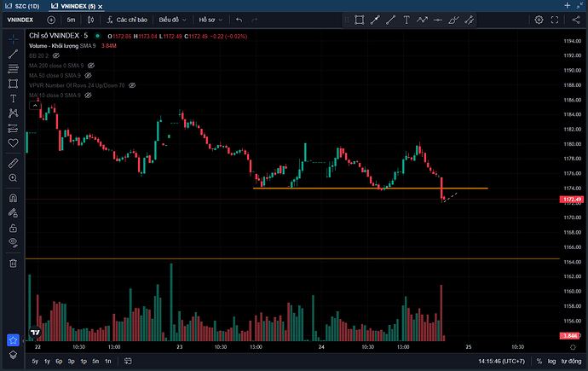Set the range to 3p
The height and width of the screenshot is (371, 588).
pyautogui.click(x=72, y=362)
